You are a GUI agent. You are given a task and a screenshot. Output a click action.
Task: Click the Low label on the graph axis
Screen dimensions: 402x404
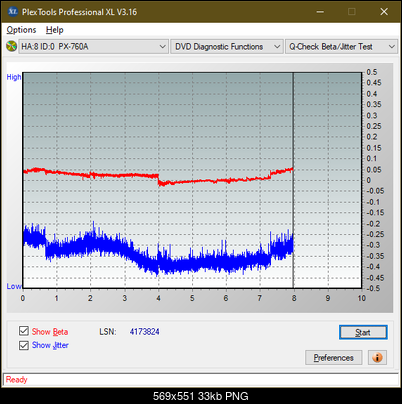[x=14, y=286]
